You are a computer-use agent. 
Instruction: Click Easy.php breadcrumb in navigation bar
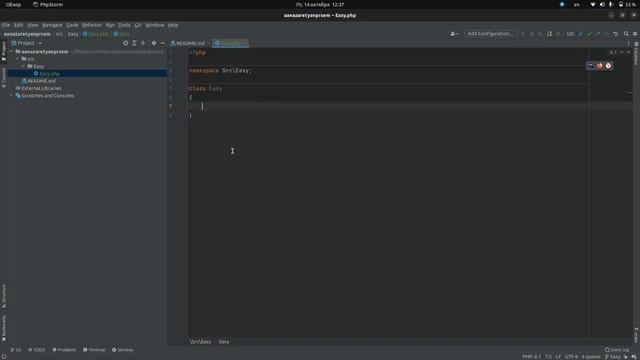pos(96,34)
